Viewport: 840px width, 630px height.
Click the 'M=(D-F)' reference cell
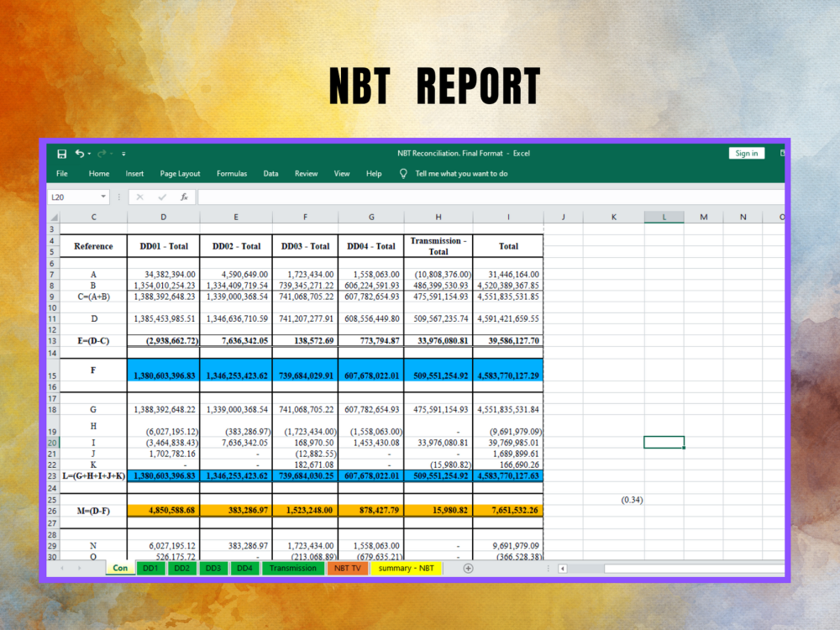click(93, 511)
